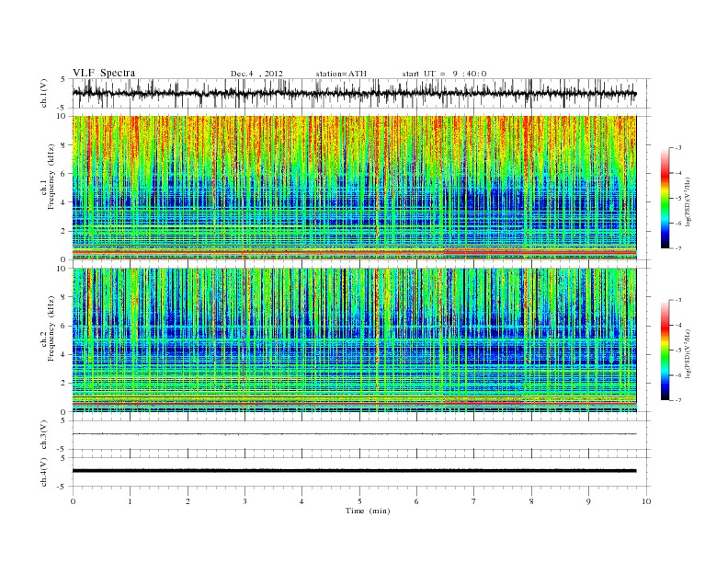Viewport: 728px width, 563px height.
Task: Click the time axis tick label "10"
Action: (x=646, y=501)
